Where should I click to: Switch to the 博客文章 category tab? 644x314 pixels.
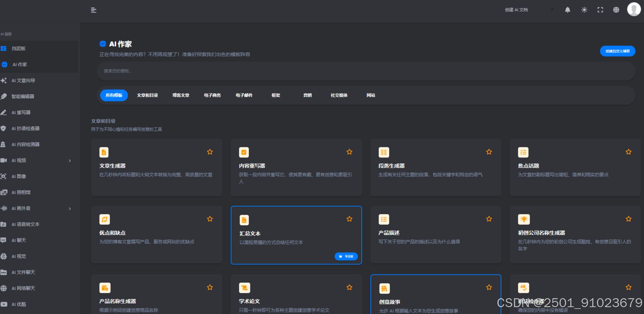[x=180, y=95]
